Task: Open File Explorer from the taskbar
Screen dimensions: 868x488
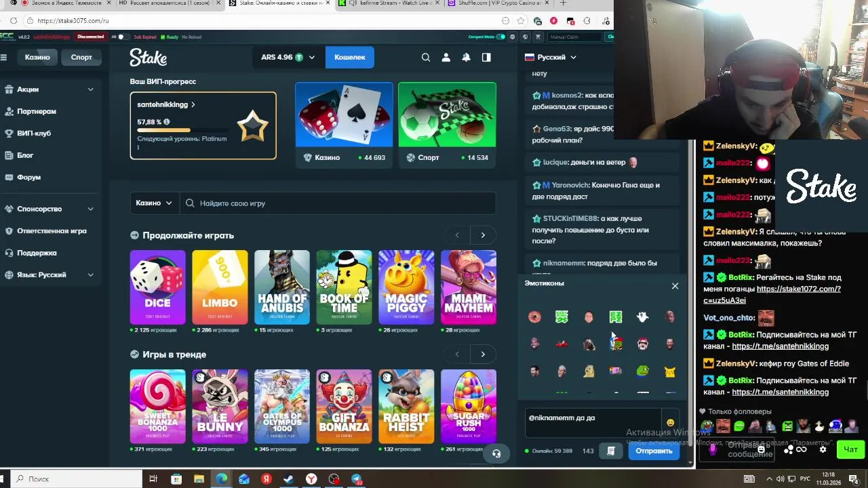Action: [x=199, y=479]
